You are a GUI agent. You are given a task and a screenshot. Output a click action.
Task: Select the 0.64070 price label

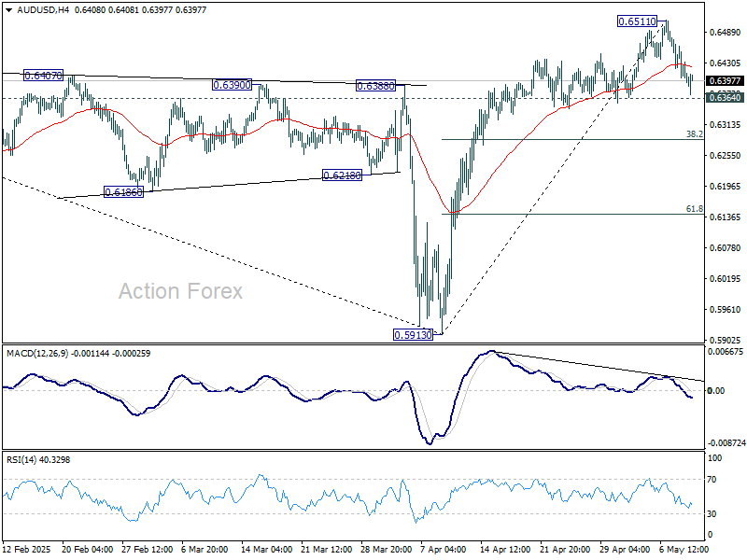pyautogui.click(x=43, y=76)
